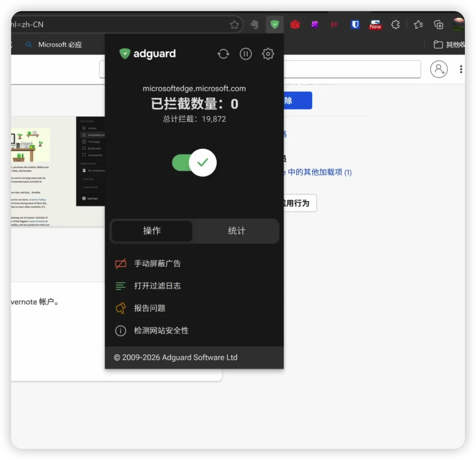Open the 其他收藏 bookmarks folder

point(449,45)
